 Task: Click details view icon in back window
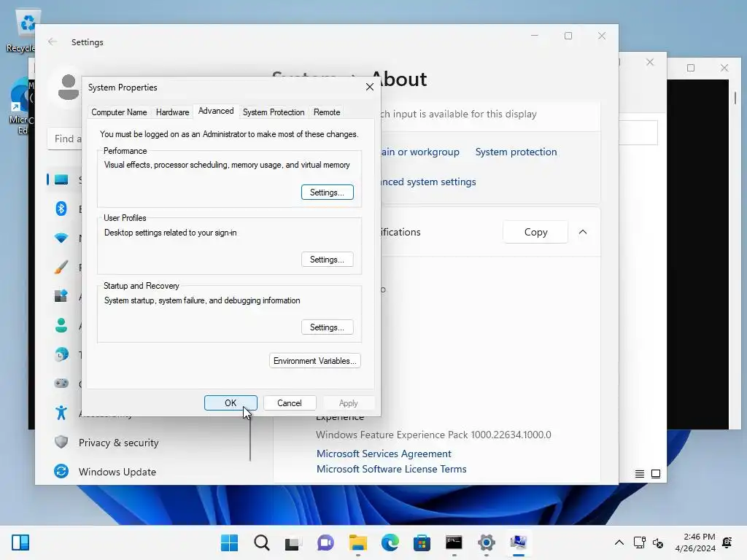pos(639,474)
